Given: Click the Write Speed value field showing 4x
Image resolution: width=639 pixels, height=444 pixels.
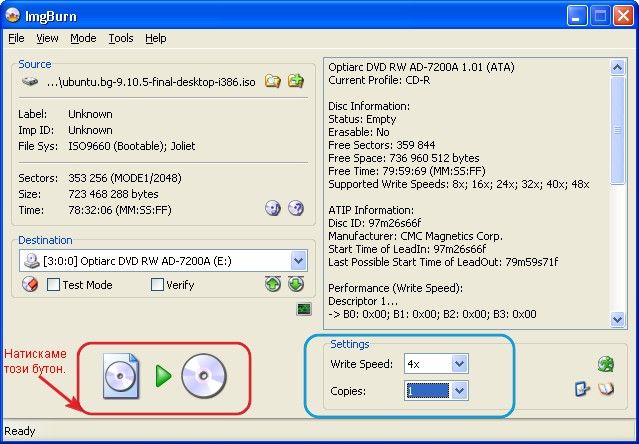Looking at the screenshot, I should (x=428, y=364).
